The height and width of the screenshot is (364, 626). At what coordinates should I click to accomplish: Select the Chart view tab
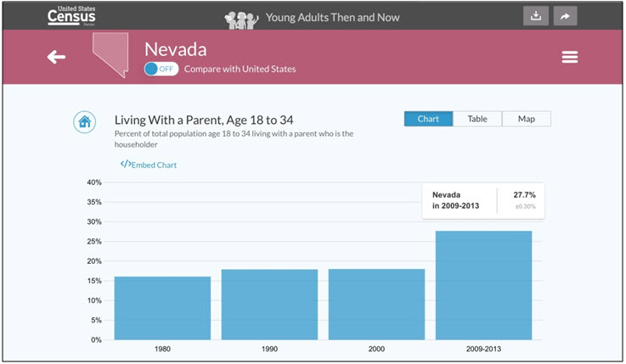[428, 119]
